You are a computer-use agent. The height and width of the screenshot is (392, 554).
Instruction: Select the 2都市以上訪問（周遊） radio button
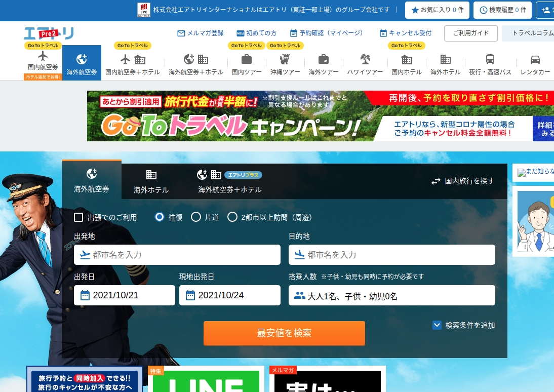tap(232, 217)
